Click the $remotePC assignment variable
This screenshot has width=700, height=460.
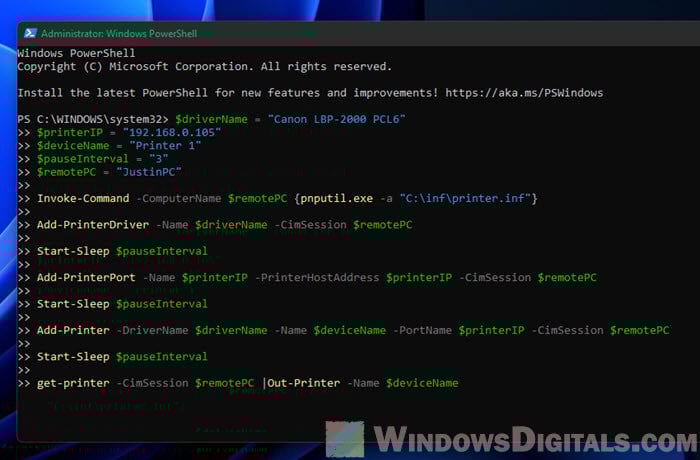point(67,172)
